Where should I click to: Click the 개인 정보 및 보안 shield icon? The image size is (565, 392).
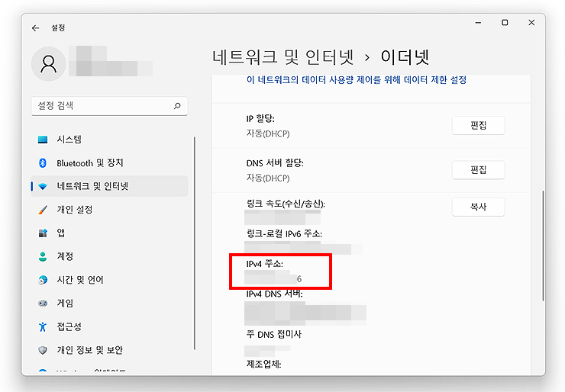point(43,350)
